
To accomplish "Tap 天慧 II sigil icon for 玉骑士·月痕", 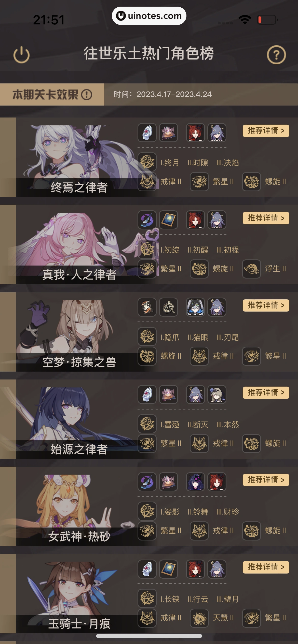I will pyautogui.click(x=199, y=618).
